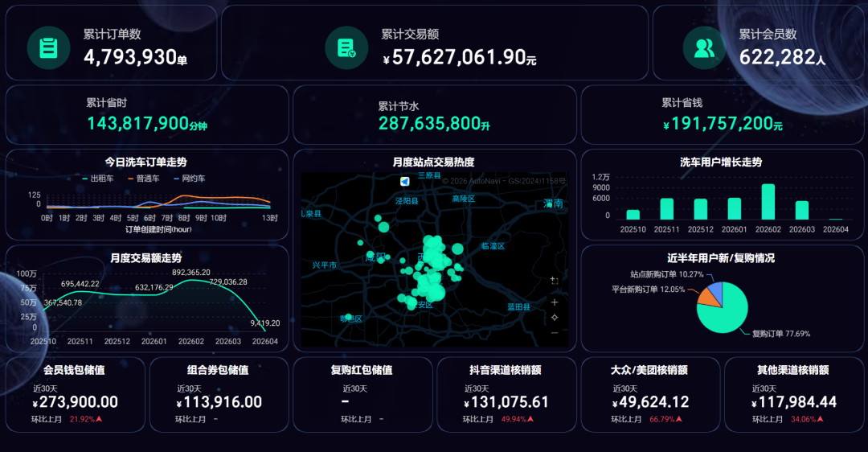Click the 累计交易额 receipt icon
The height and width of the screenshot is (452, 868).
(x=346, y=48)
